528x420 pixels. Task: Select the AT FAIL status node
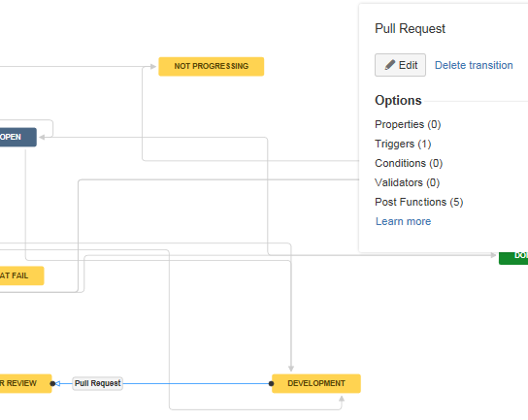click(x=22, y=275)
